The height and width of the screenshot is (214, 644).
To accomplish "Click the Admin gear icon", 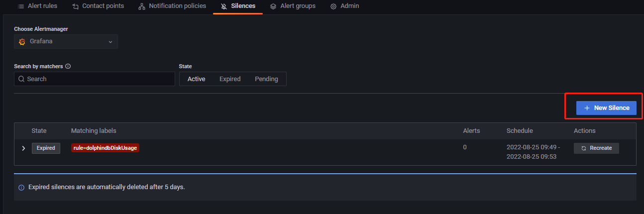I will click(x=333, y=6).
